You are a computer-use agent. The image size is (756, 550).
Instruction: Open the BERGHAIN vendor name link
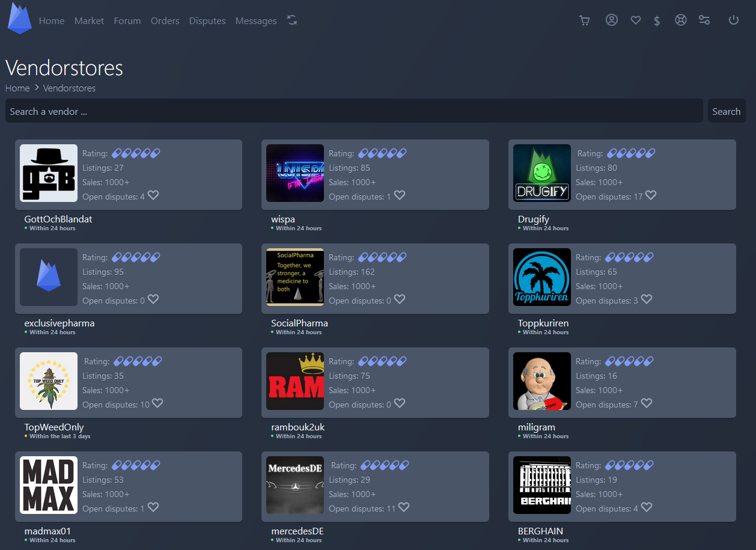540,531
